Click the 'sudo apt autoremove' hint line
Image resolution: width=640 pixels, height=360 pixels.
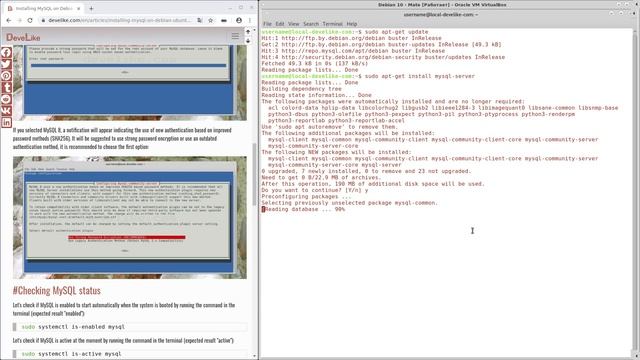click(x=329, y=127)
